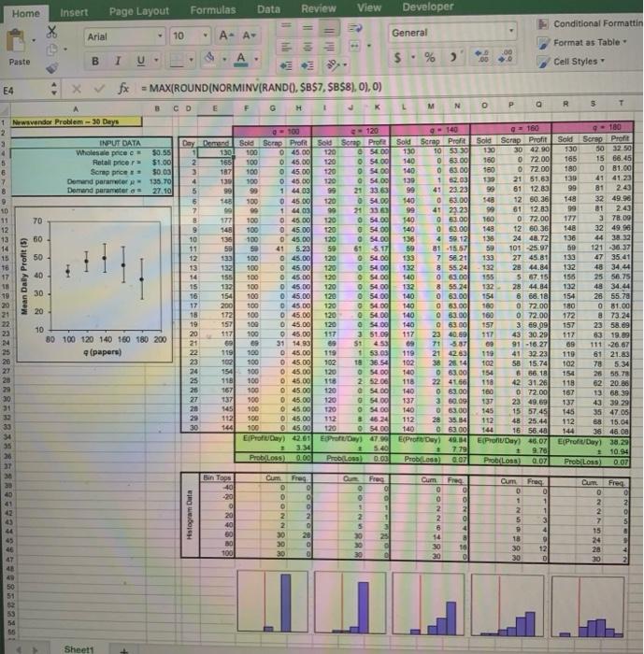Apply middle vertical alignment
The height and width of the screenshot is (654, 644).
click(308, 28)
